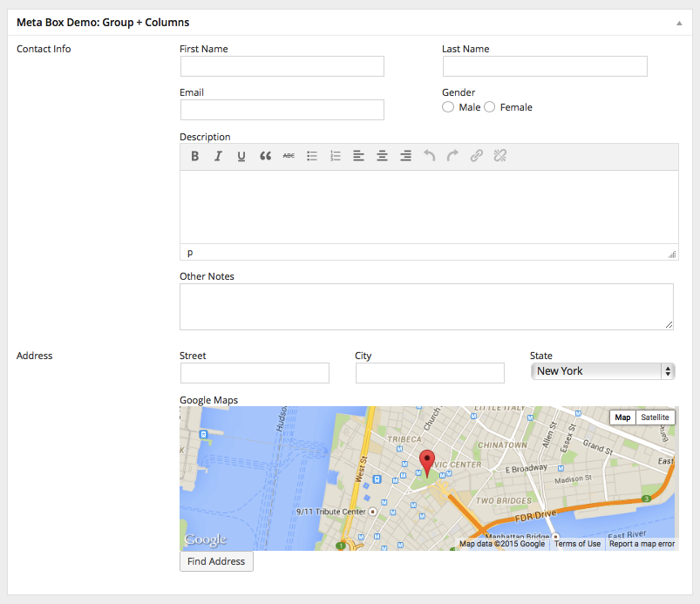Click the underline toolbar icon
Viewport: 700px width, 604px height.
click(241, 156)
